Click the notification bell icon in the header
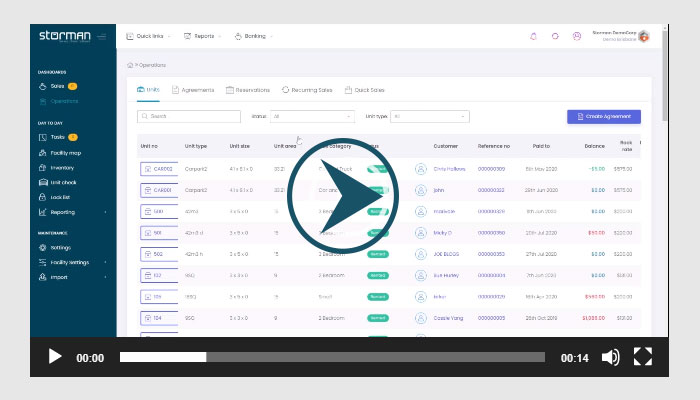Viewport: 700px width, 400px height. click(x=533, y=36)
